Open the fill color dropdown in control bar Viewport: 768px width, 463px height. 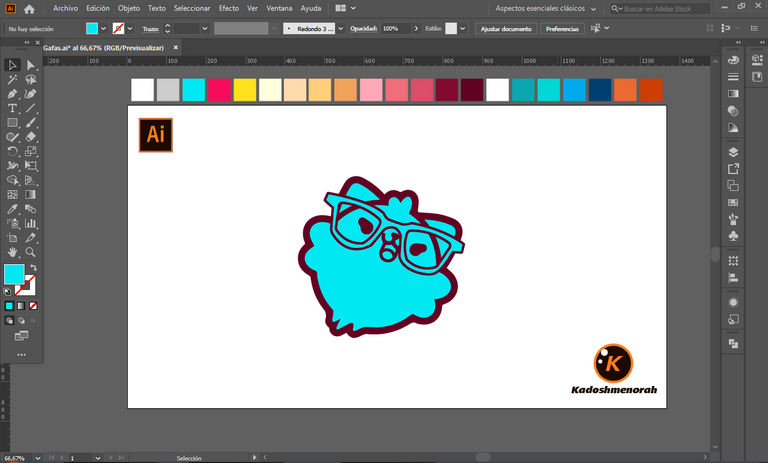click(103, 28)
